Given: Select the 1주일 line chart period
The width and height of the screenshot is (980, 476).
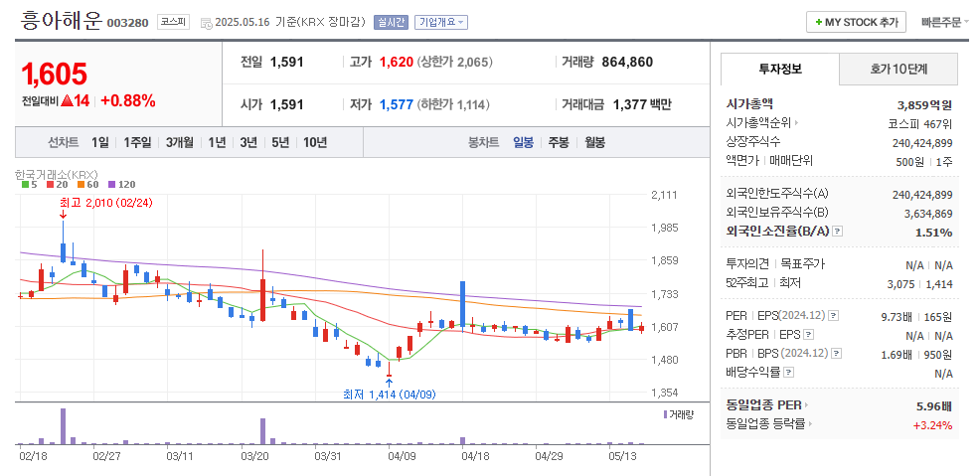Looking at the screenshot, I should coord(137,142).
